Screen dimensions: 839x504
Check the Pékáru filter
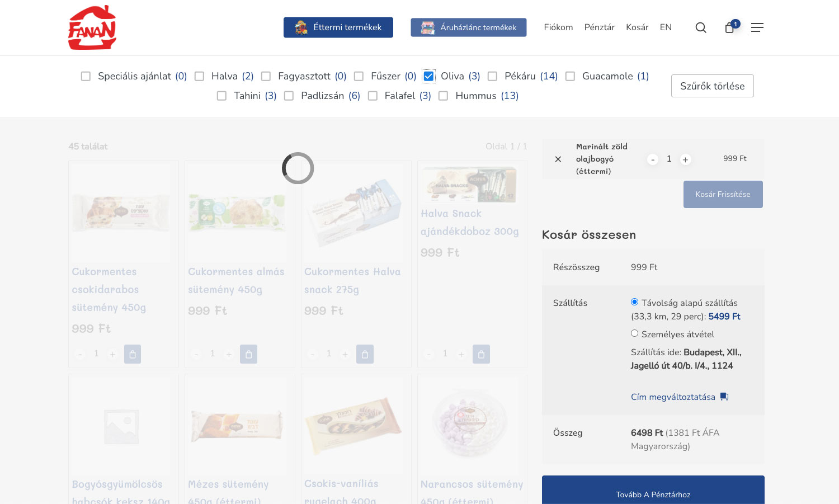point(493,76)
